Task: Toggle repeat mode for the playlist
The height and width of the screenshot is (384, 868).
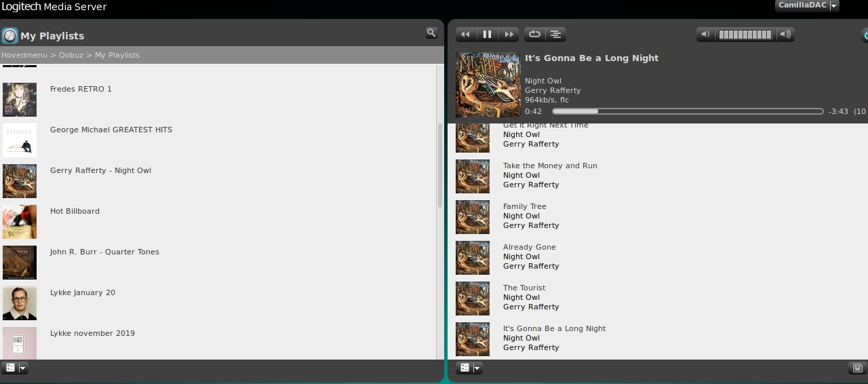Action: pyautogui.click(x=534, y=35)
